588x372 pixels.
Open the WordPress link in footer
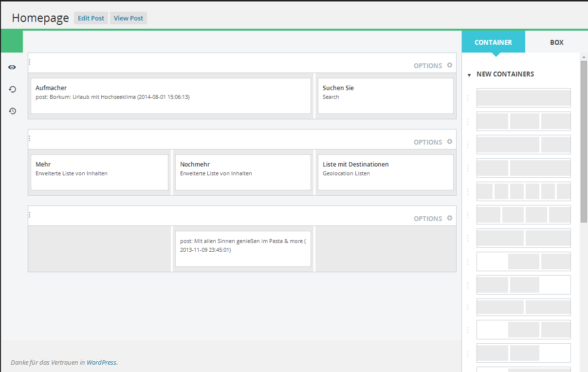102,362
